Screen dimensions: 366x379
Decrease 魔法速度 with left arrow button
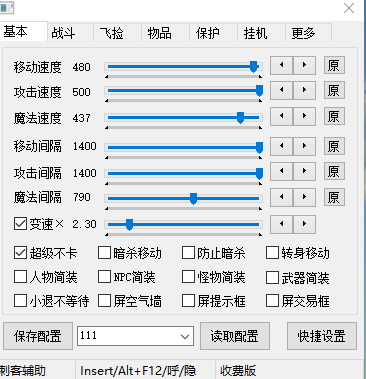pos(281,116)
